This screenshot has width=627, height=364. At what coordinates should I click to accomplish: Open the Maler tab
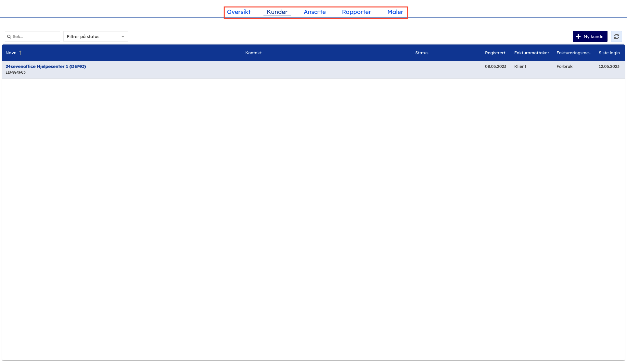pyautogui.click(x=395, y=12)
